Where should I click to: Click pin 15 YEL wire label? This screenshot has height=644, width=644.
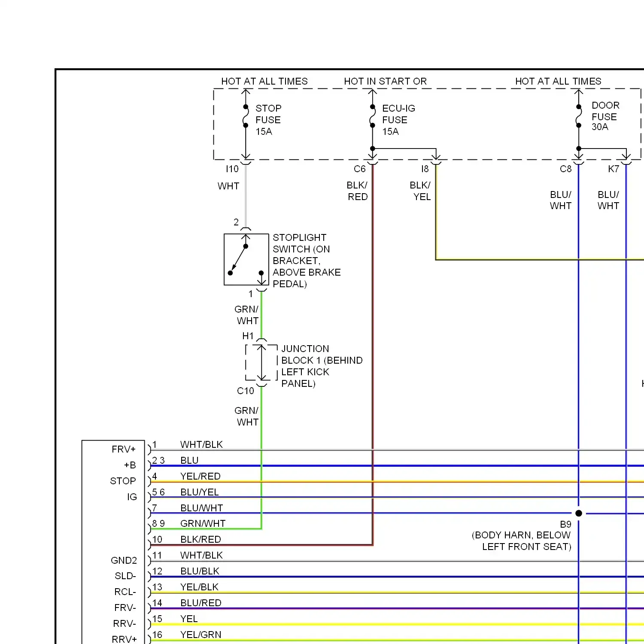click(x=189, y=619)
